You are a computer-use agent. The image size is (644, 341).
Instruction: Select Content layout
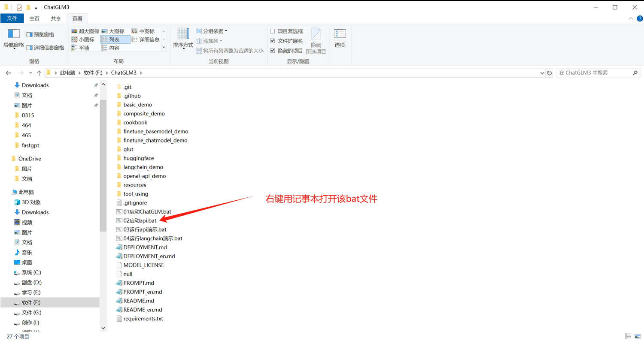coord(111,48)
